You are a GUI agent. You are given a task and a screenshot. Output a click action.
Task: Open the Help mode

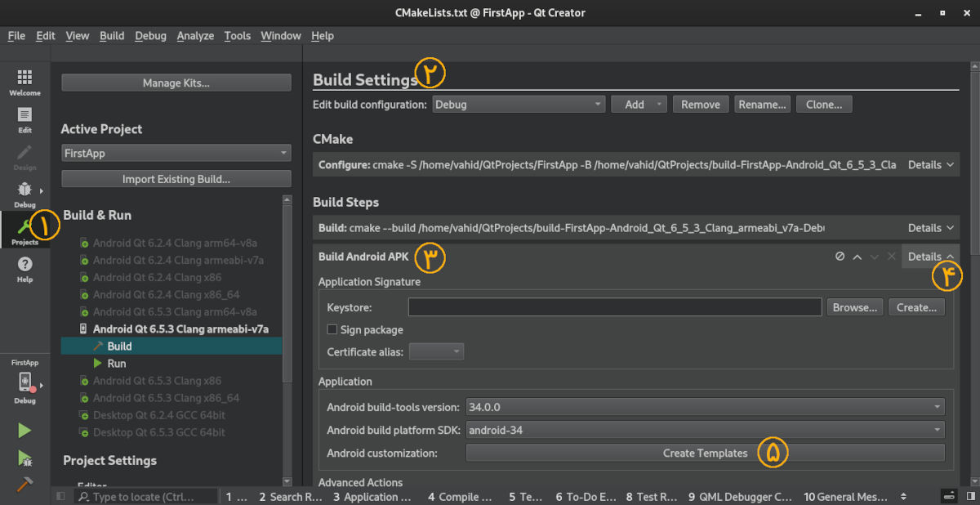coord(24,269)
